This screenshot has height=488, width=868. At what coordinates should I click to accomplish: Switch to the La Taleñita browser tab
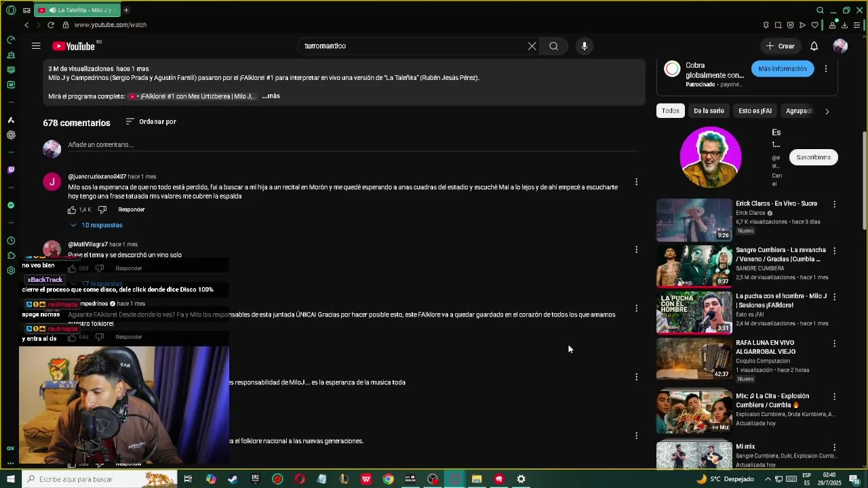pos(76,10)
